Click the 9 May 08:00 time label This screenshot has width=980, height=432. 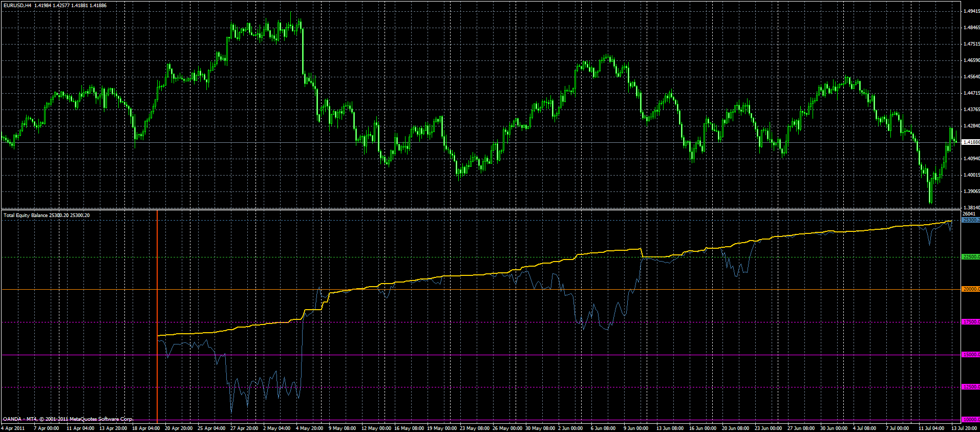click(x=343, y=428)
